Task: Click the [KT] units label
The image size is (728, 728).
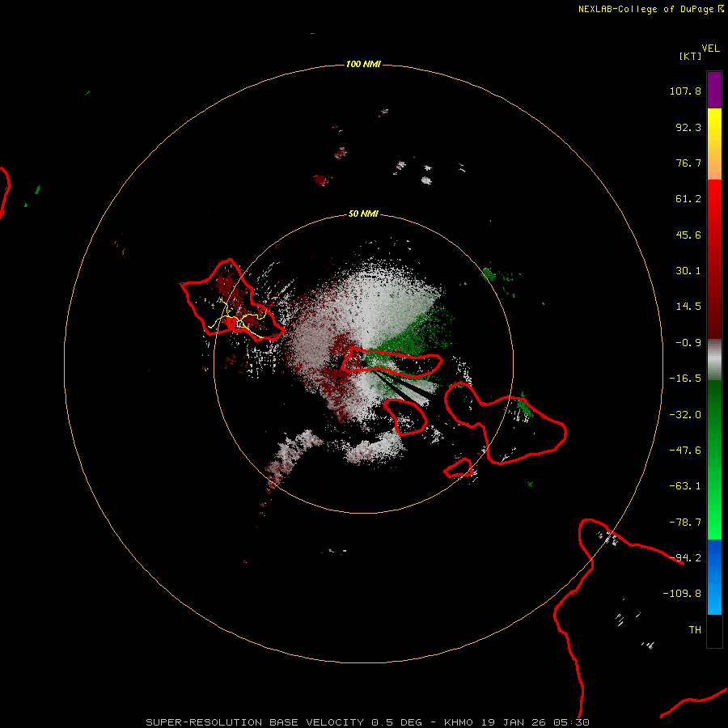Action: (691, 56)
